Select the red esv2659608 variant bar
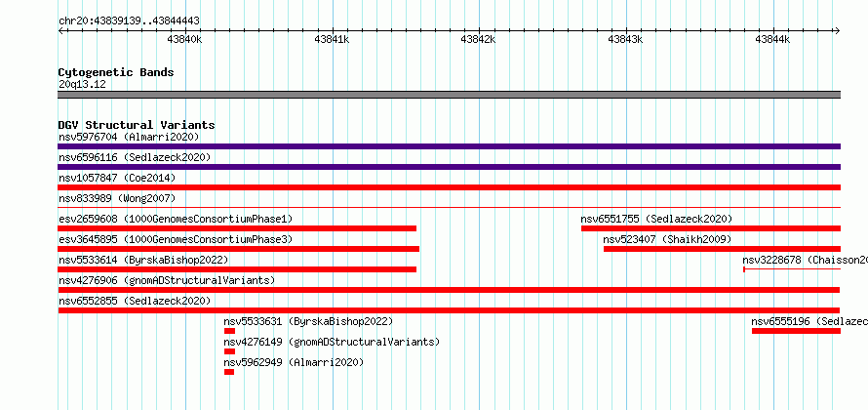Screen dimensions: 868x410 tap(237, 228)
